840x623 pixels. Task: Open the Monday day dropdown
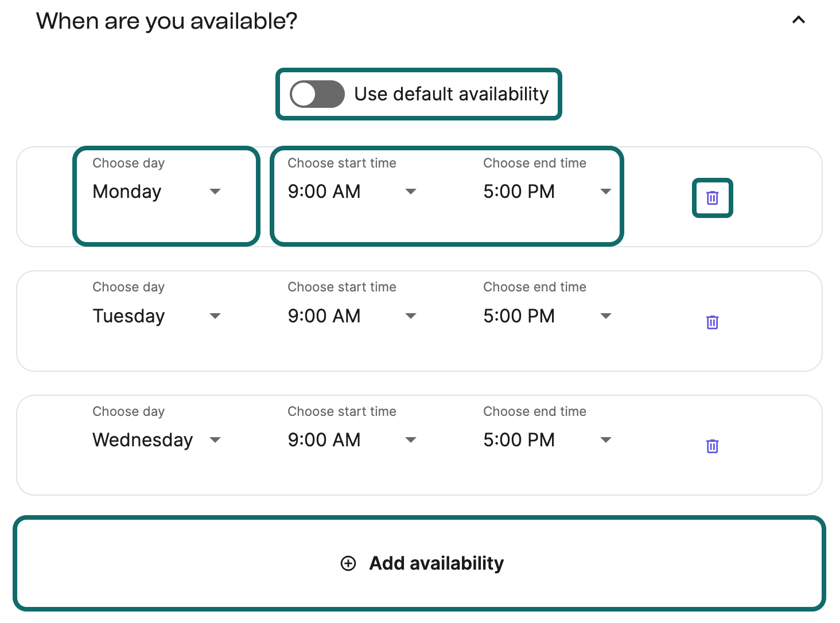click(x=157, y=192)
